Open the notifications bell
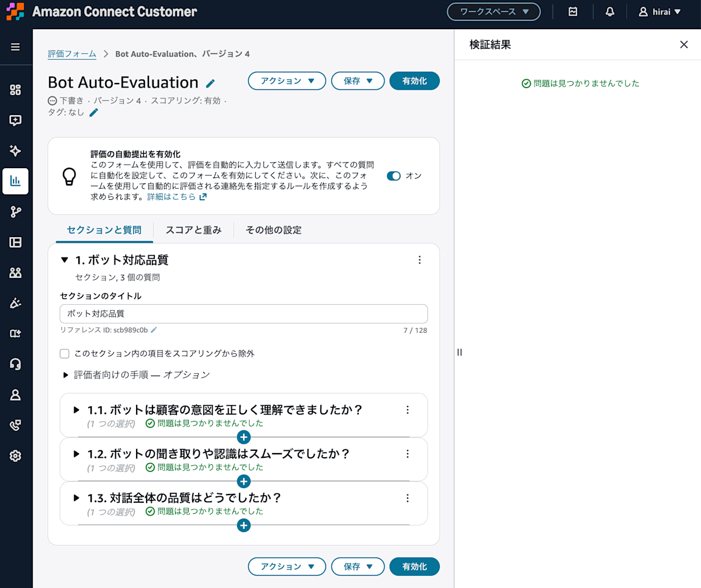The height and width of the screenshot is (588, 701). pos(610,12)
